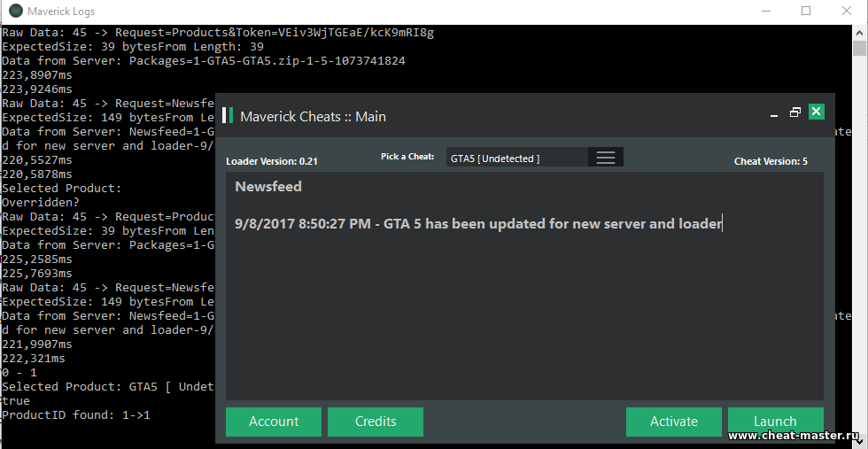The image size is (868, 449).
Task: Open the hamburger list beside cheat picker
Action: [606, 157]
